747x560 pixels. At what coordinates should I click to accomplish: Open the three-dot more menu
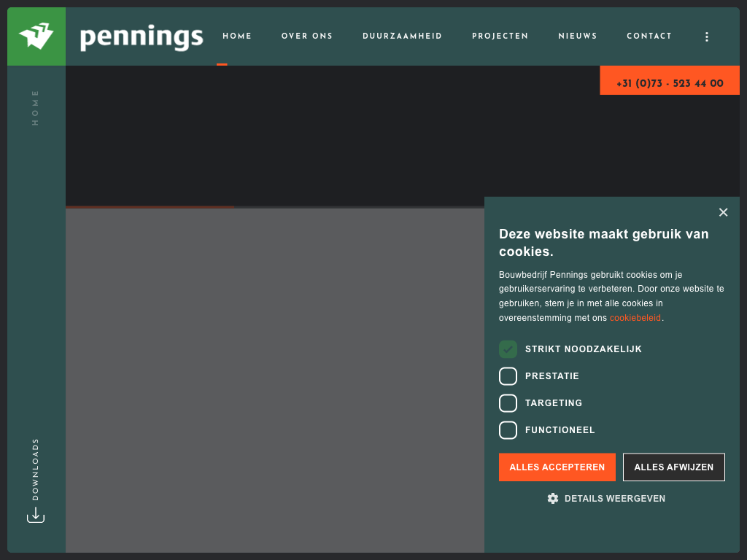point(706,36)
